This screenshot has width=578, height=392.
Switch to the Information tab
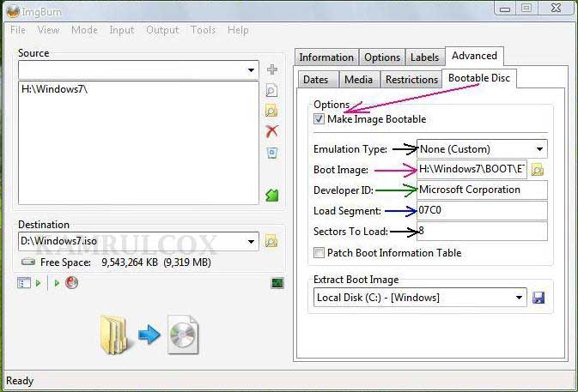[326, 57]
